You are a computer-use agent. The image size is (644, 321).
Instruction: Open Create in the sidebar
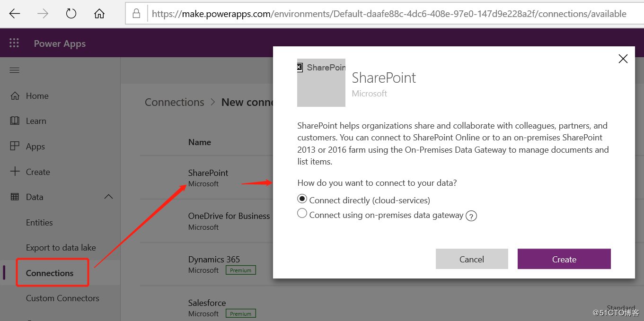pyautogui.click(x=38, y=172)
